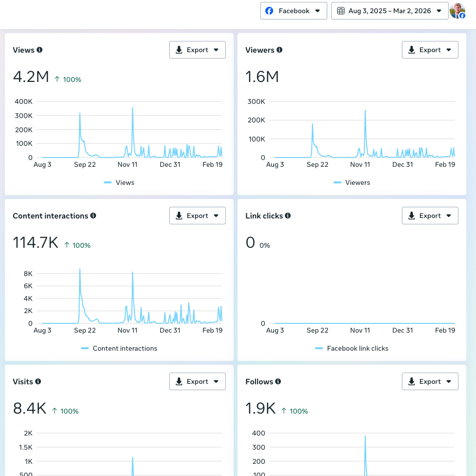
Task: Export the Viewers chart data
Action: click(x=430, y=50)
